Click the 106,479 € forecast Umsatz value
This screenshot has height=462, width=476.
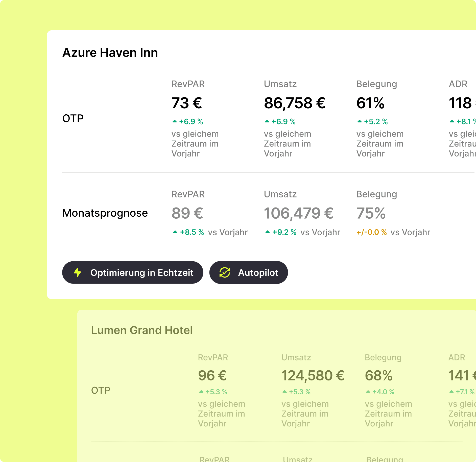pos(299,213)
